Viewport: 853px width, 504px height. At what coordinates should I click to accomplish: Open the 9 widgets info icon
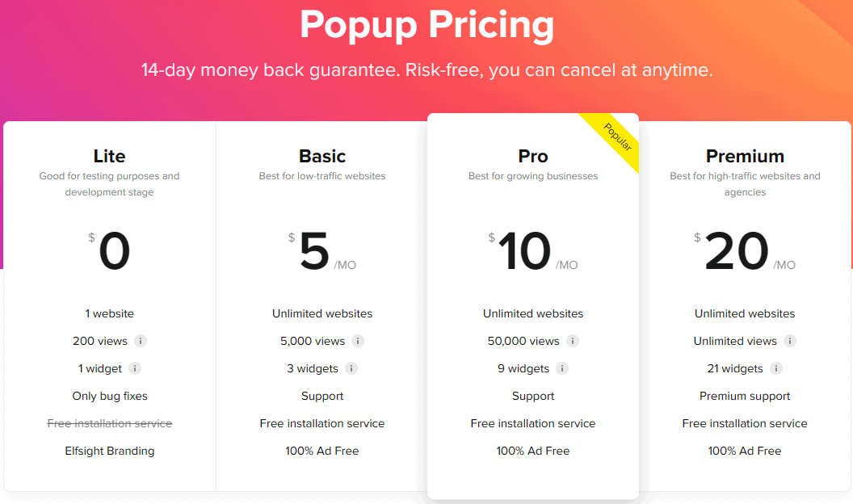point(562,368)
